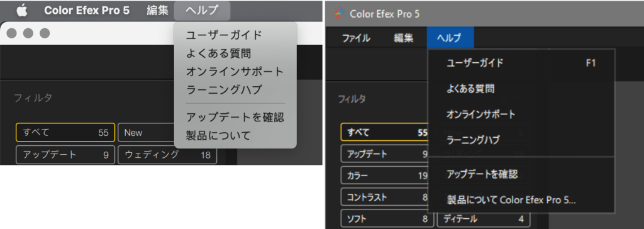Choose ユーザーガイド F1 in the Windows help menu
Screen dimensions: 644x229
coord(521,64)
